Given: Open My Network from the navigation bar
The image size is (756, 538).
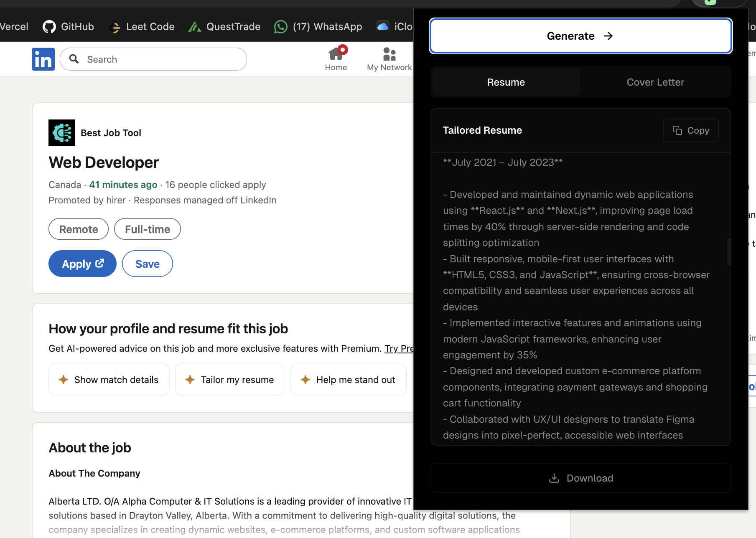Looking at the screenshot, I should [x=389, y=58].
